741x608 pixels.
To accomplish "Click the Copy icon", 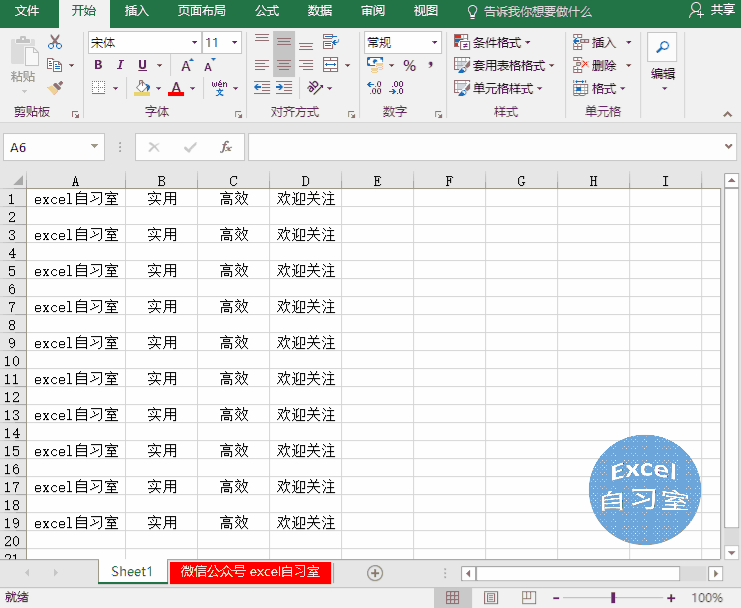I will [x=55, y=65].
